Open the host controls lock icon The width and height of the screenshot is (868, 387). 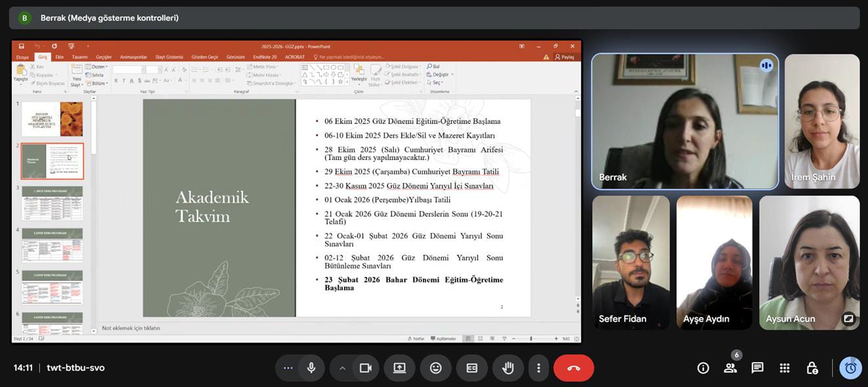(x=812, y=368)
